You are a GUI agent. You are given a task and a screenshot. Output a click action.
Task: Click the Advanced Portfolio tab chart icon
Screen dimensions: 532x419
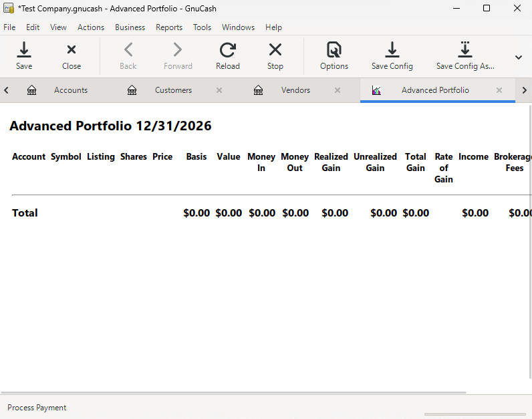376,90
